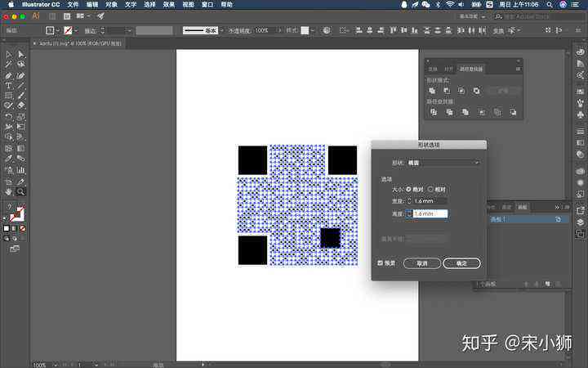The image size is (588, 368).
Task: Select the Direct Selection (white arrow) tool
Action: [20, 55]
